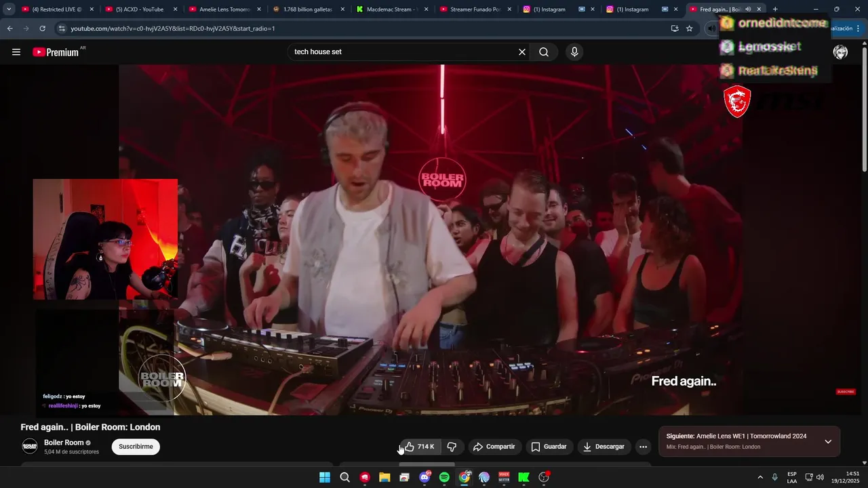The height and width of the screenshot is (488, 868).
Task: Open Spotify from the taskbar
Action: [x=444, y=478]
